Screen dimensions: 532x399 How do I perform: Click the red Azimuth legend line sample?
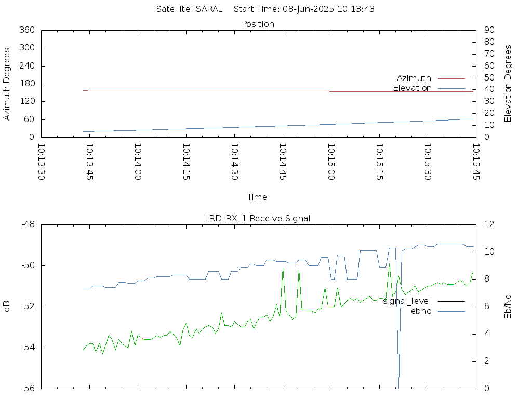[451, 79]
